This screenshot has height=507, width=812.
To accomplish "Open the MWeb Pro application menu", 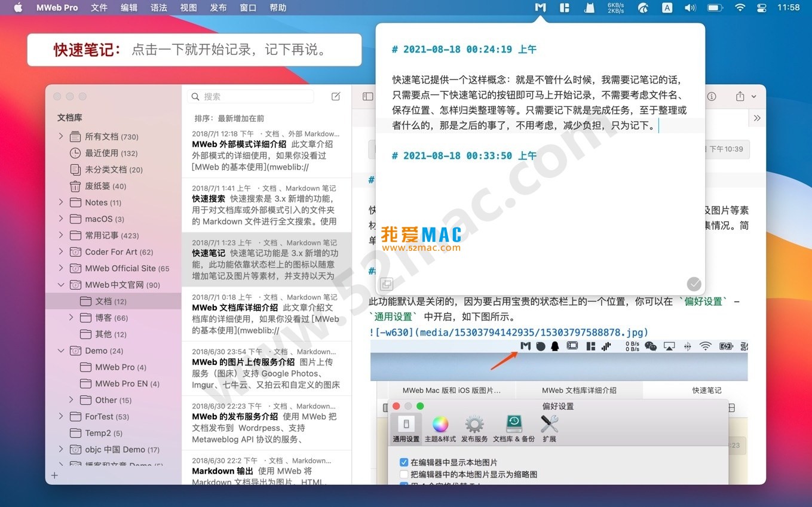I will click(x=57, y=8).
